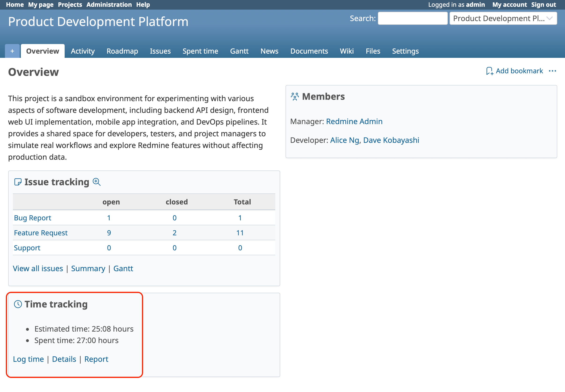Open View all issues
Screen dimensions: 565x392
click(x=38, y=268)
